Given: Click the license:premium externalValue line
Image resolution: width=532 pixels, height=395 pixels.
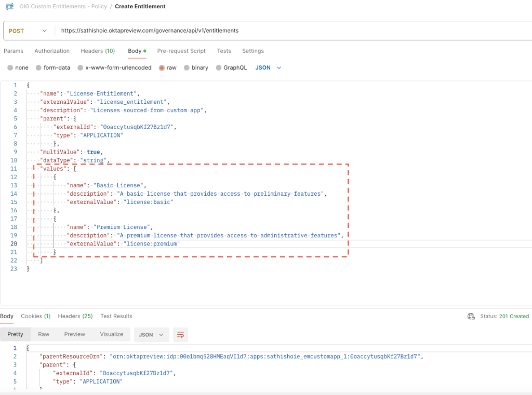Looking at the screenshot, I should coord(123,244).
